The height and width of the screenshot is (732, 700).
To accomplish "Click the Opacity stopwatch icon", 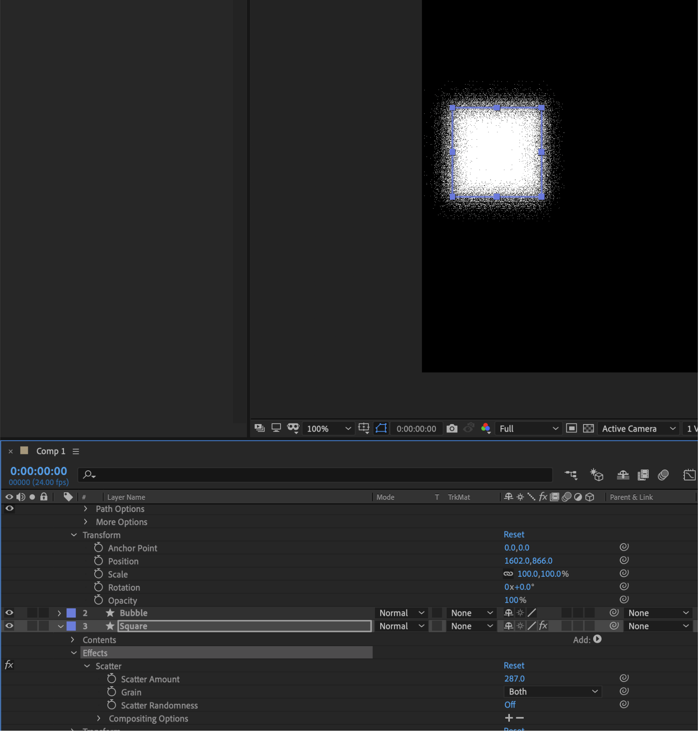I will pyautogui.click(x=98, y=601).
